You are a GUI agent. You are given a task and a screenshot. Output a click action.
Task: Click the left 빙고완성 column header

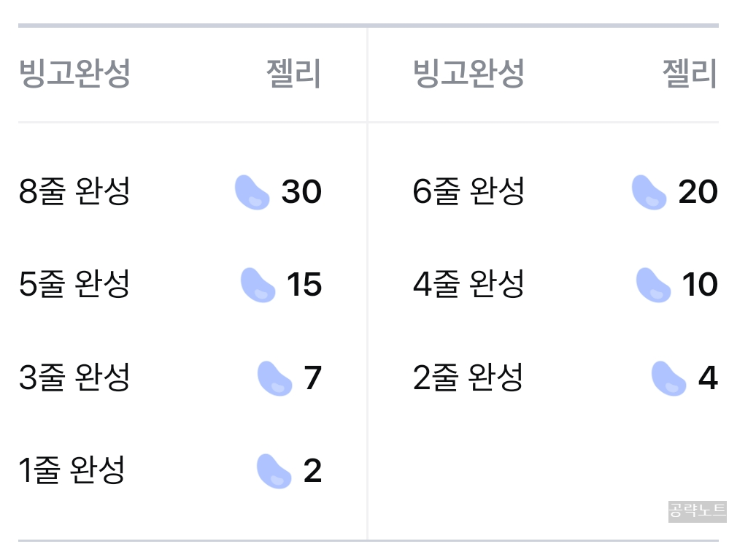pos(74,74)
